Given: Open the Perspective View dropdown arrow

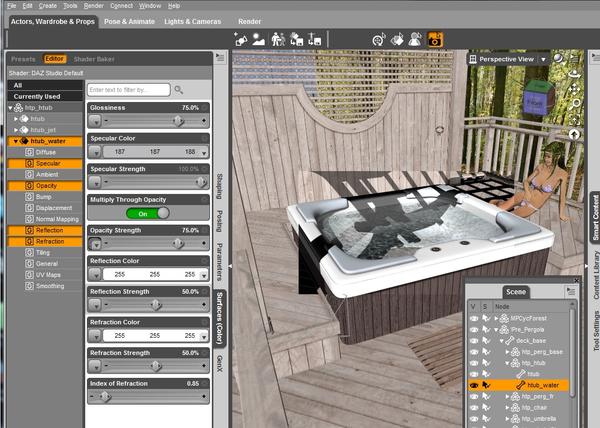Looking at the screenshot, I should [x=543, y=59].
